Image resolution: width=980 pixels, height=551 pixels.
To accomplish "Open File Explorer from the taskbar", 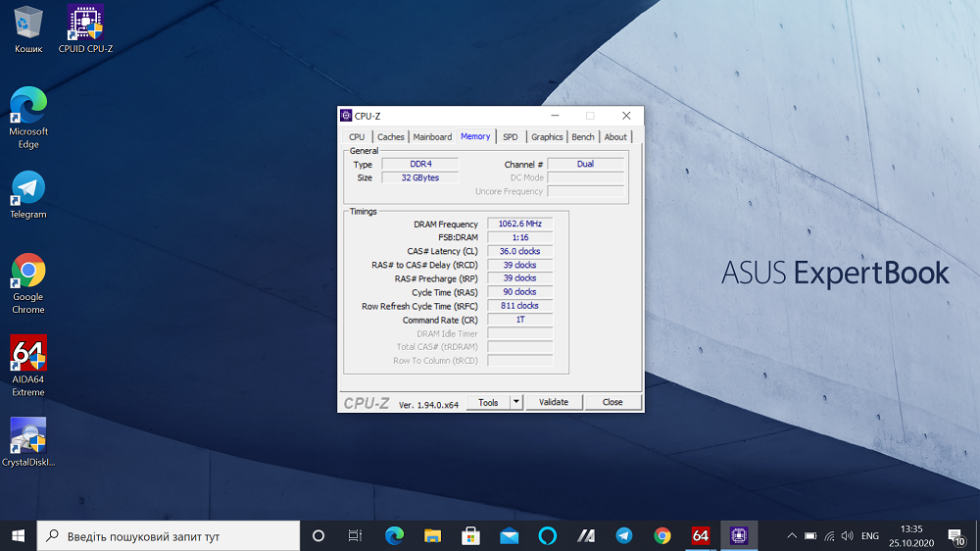I will click(432, 536).
